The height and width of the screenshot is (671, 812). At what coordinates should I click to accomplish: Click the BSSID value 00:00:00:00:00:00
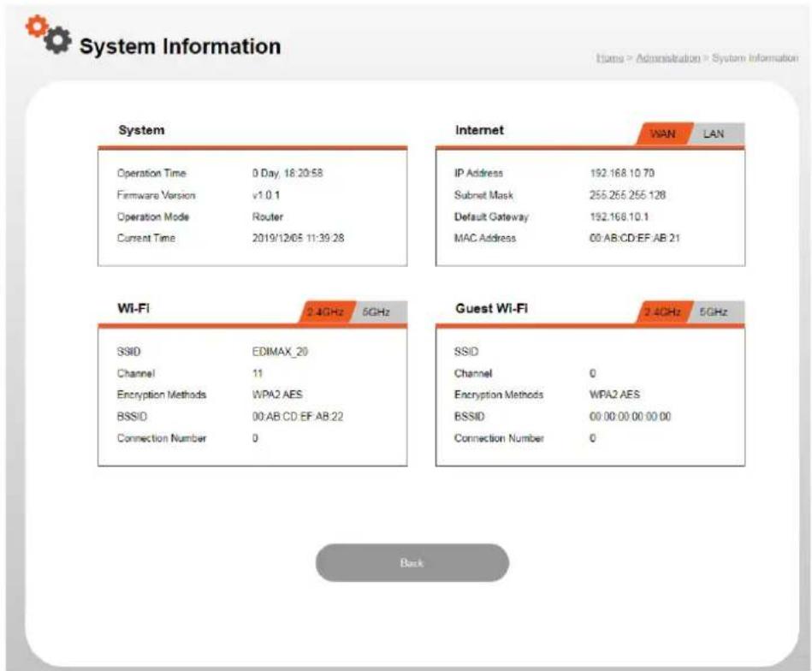point(631,417)
